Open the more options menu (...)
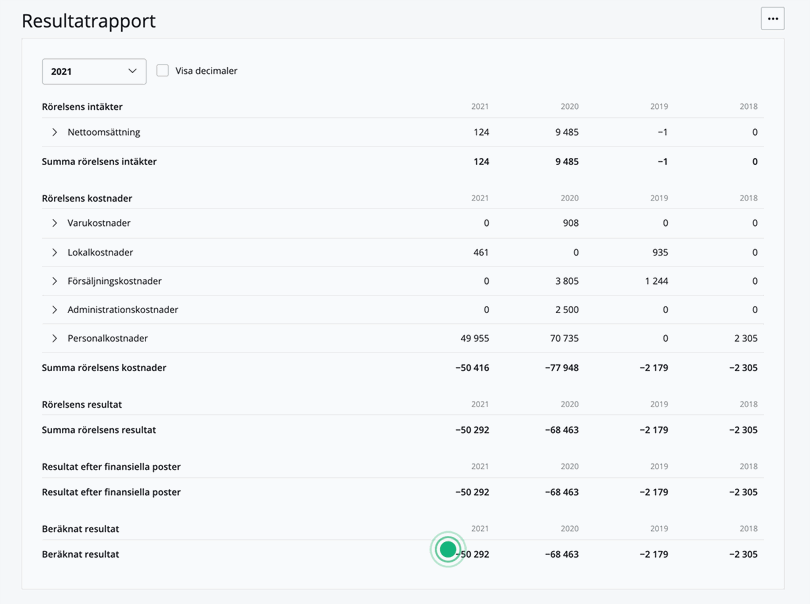810x604 pixels. [x=771, y=18]
